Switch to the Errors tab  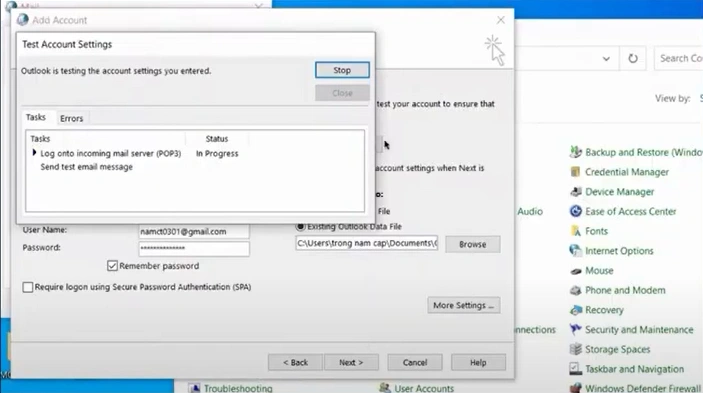(72, 118)
